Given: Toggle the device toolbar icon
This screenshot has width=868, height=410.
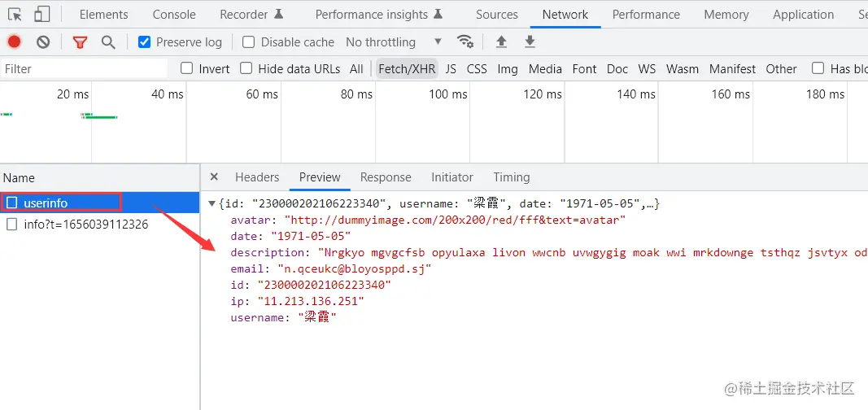Looking at the screenshot, I should pyautogui.click(x=42, y=15).
